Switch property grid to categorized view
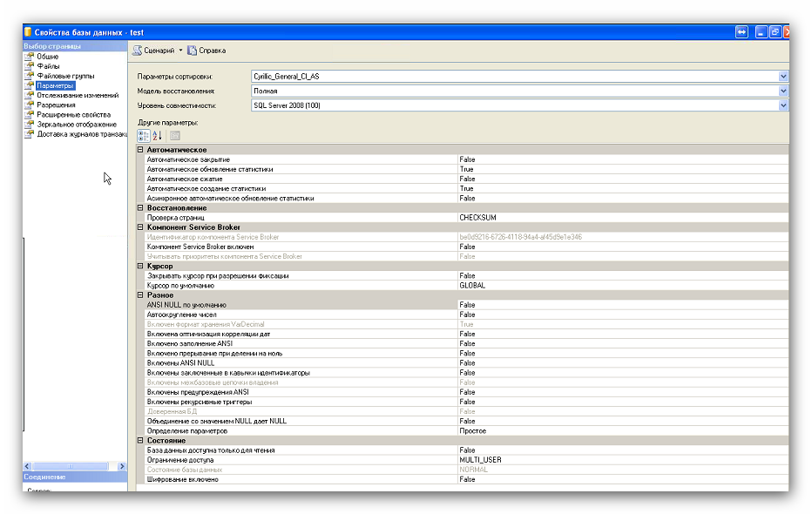812x514 pixels. pos(144,136)
